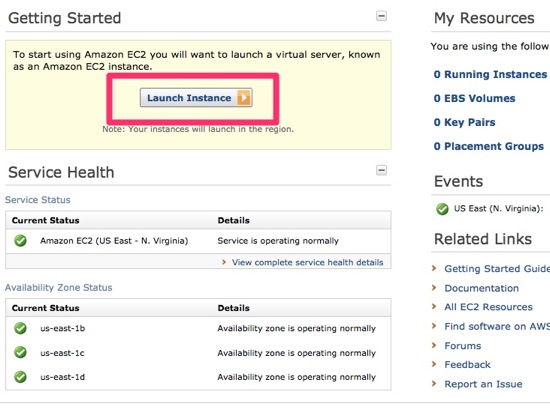
Task: Click Availability Zone 'Current Status' column header
Action: pos(46,308)
